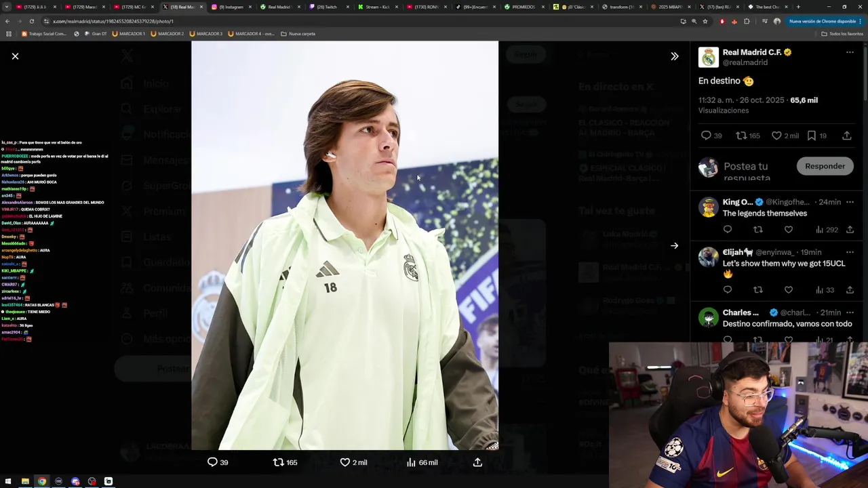Open Gran DT bookmark
Viewport: 868px width, 488px height.
pos(96,33)
